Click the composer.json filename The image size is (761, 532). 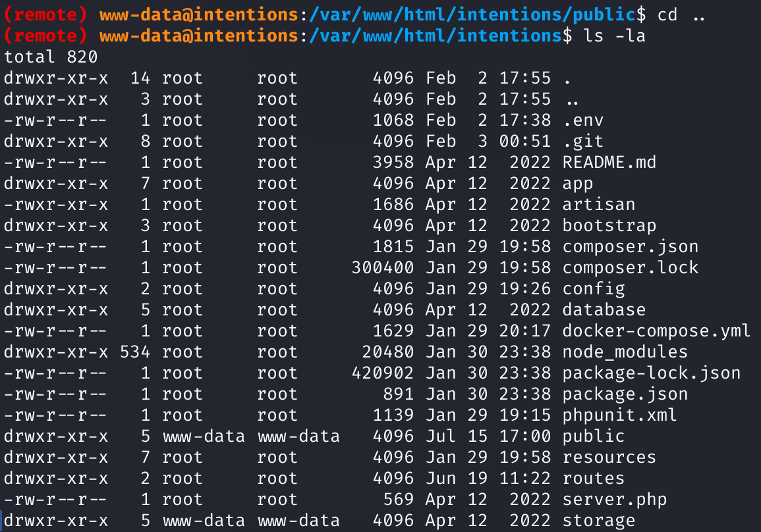coord(631,246)
